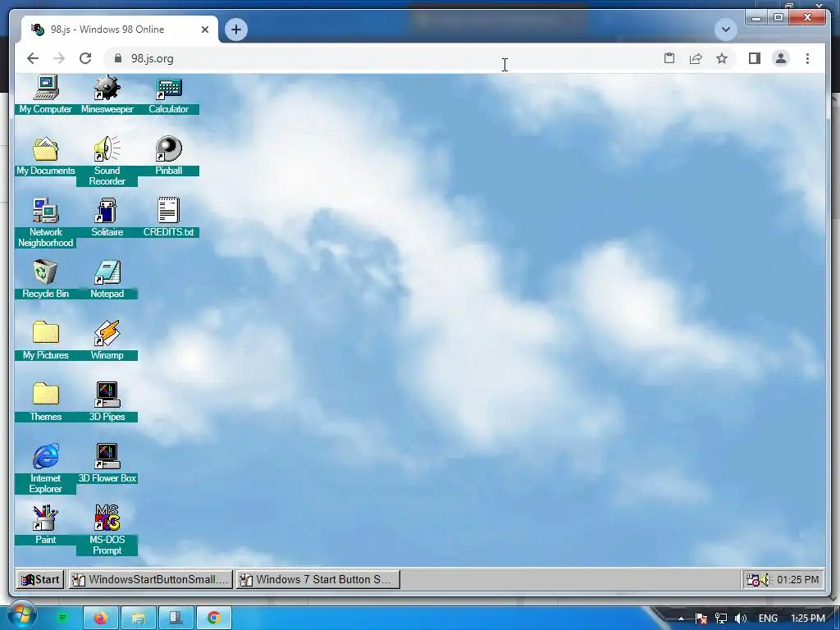Reload the 98.js.org page

[85, 58]
